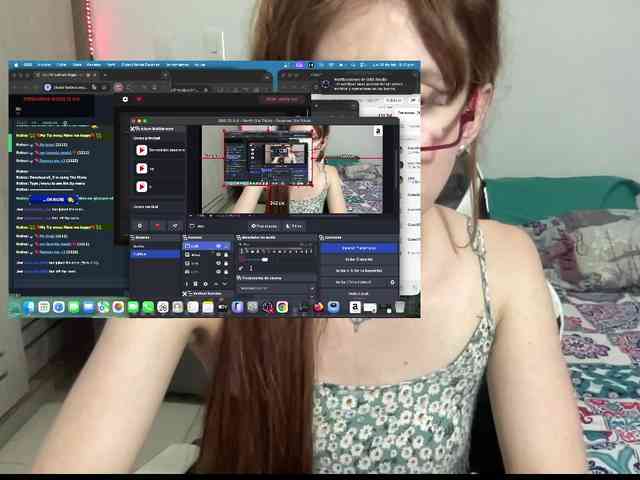The width and height of the screenshot is (640, 480).
Task: Add a new source in Fuentes toolbar
Action: pyautogui.click(x=187, y=284)
